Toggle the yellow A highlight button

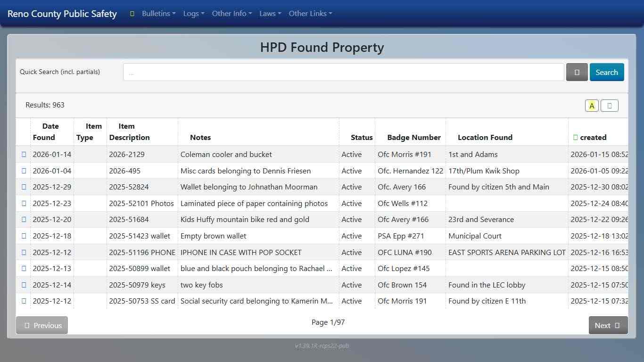(x=592, y=105)
